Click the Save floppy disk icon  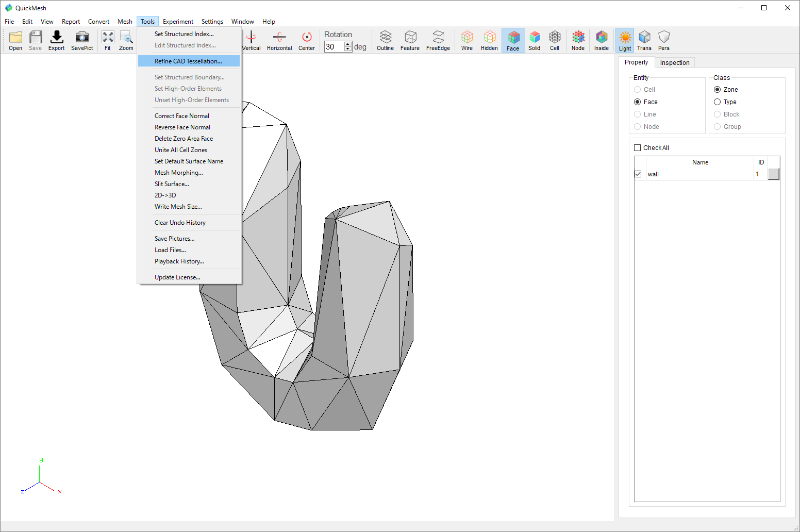click(35, 40)
